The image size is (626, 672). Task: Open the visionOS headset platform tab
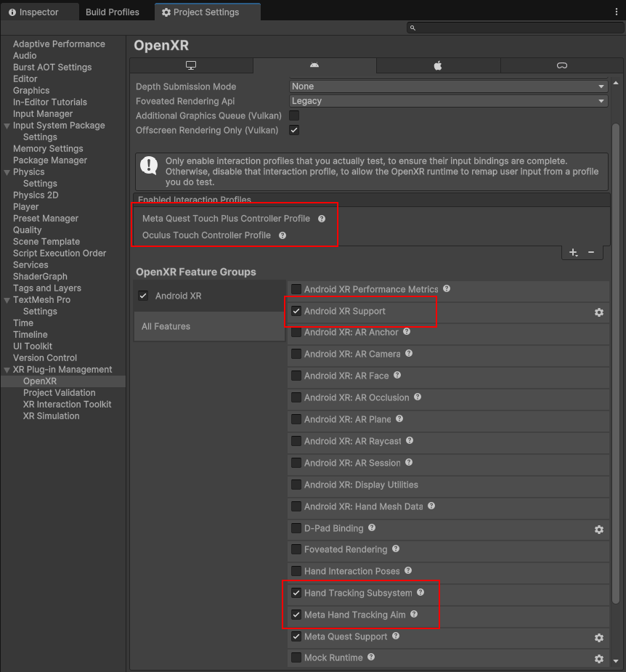tap(561, 65)
